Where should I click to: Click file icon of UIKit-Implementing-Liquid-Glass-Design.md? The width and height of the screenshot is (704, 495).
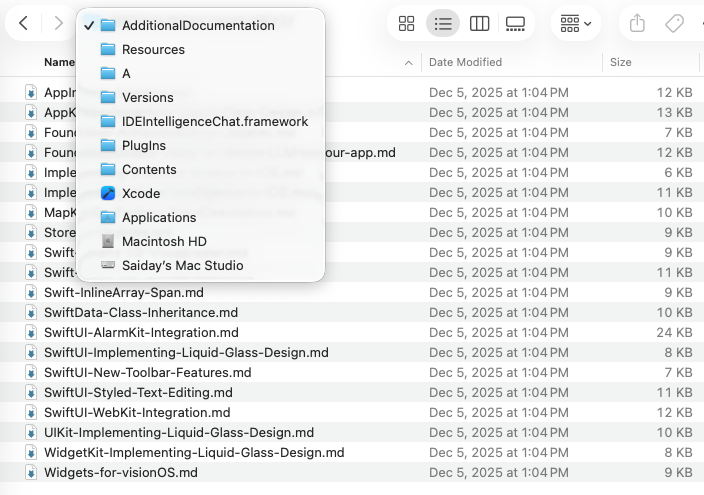coord(31,433)
